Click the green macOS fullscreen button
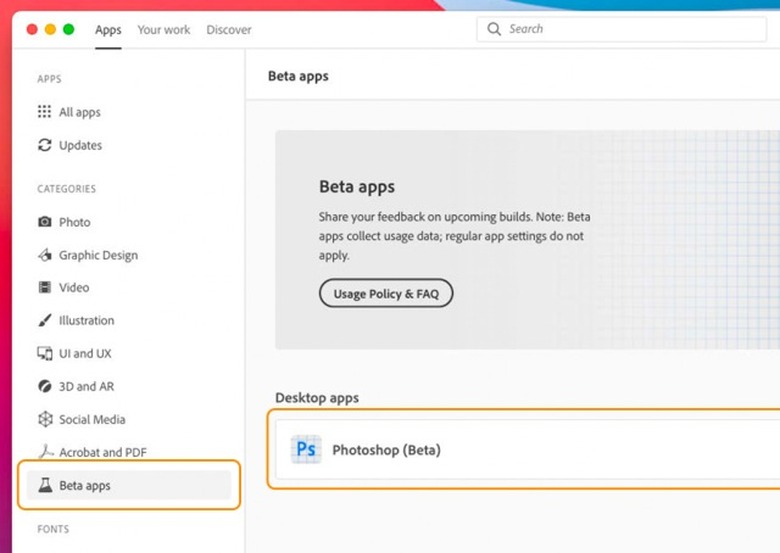 (69, 29)
